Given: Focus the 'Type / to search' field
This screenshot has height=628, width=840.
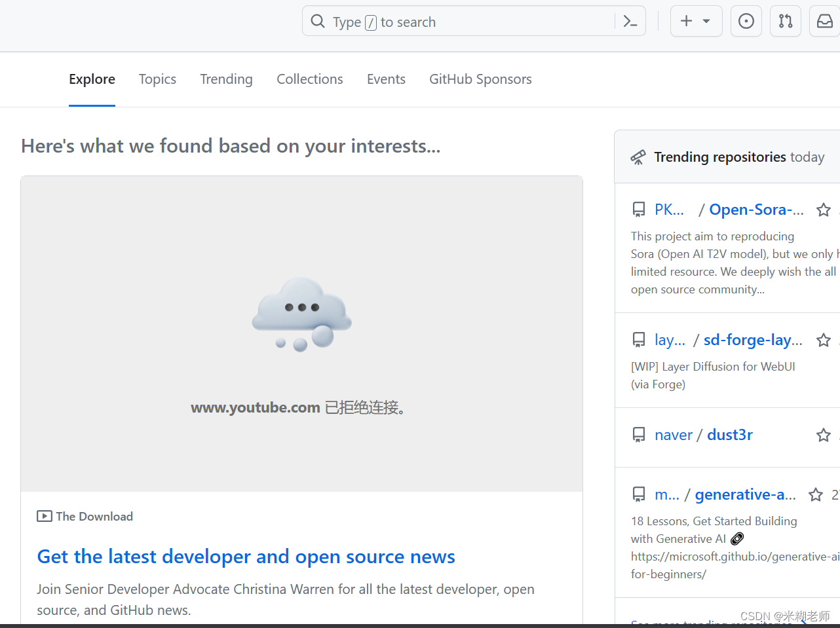Looking at the screenshot, I should point(474,22).
